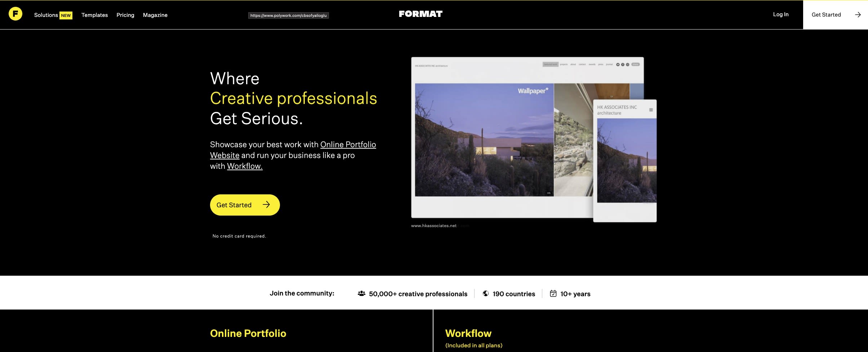Click the white Get Started header button
This screenshot has width=868, height=352.
[x=835, y=15]
